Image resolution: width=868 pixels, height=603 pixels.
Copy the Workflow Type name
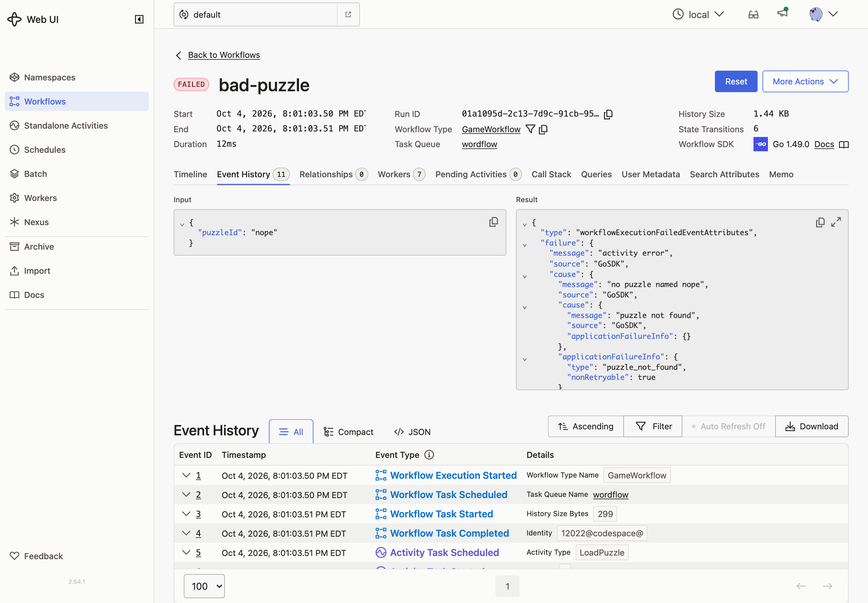pyautogui.click(x=543, y=129)
